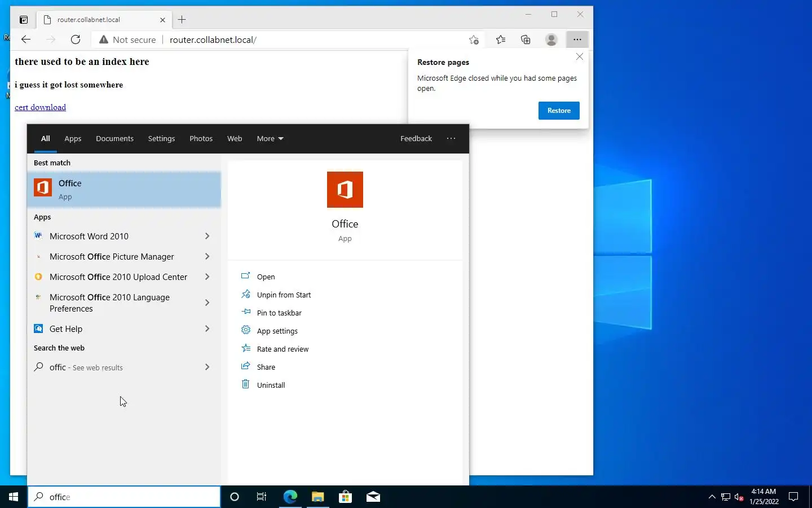This screenshot has width=812, height=508.
Task: Click Open for Office app
Action: click(266, 277)
